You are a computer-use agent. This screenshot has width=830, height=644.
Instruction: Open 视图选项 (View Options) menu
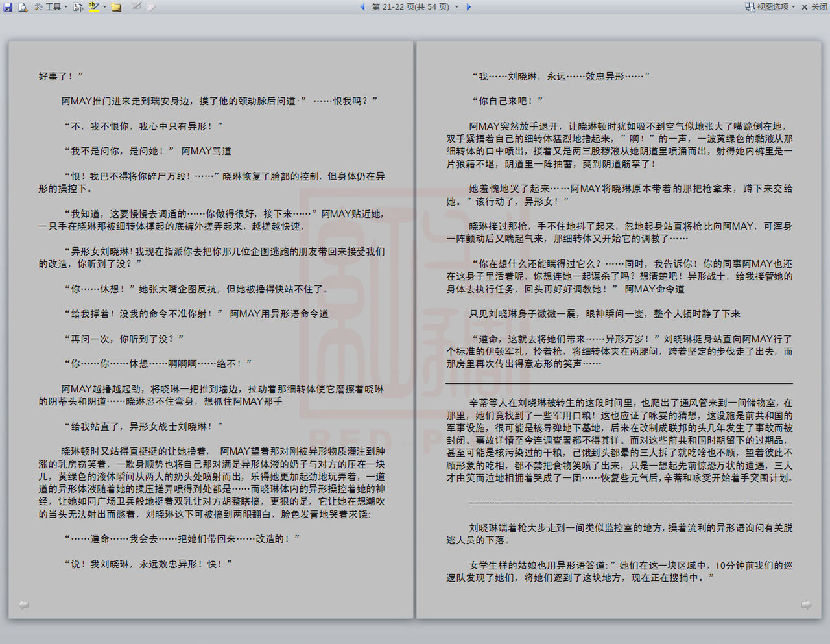[x=772, y=7]
